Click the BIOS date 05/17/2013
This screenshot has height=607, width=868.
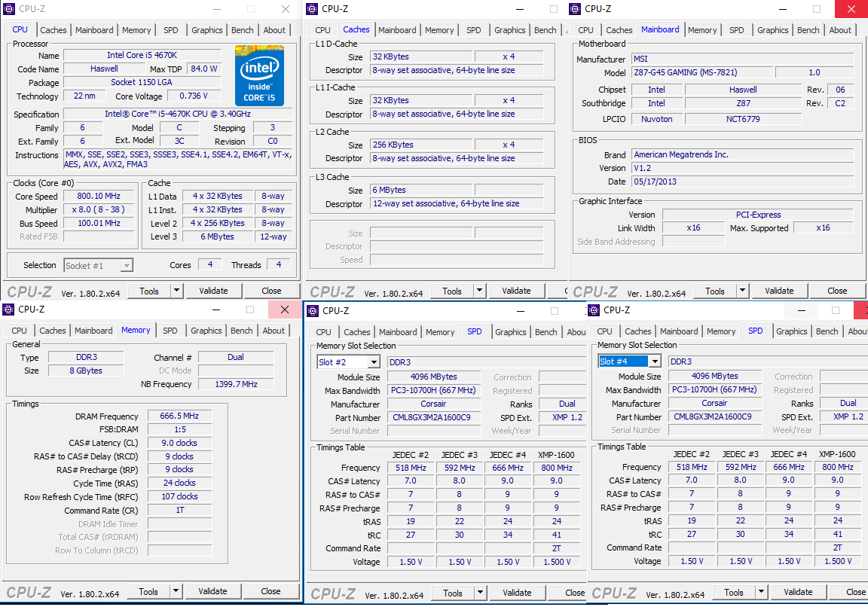(742, 181)
